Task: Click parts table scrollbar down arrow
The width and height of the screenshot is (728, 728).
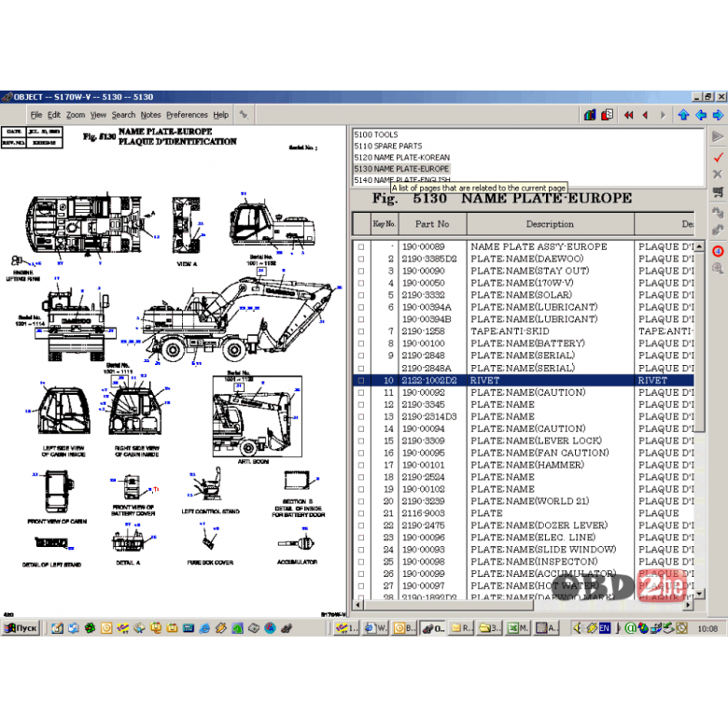Action: [700, 594]
